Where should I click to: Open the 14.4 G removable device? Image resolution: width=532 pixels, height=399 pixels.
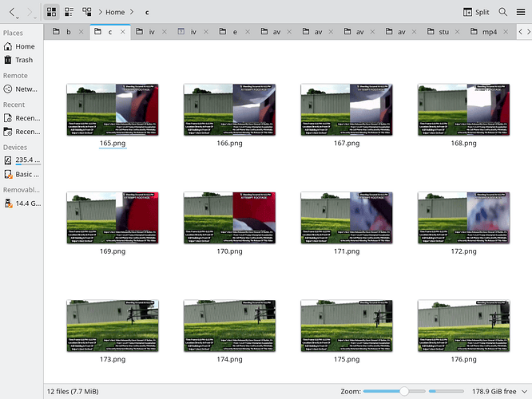pyautogui.click(x=22, y=203)
